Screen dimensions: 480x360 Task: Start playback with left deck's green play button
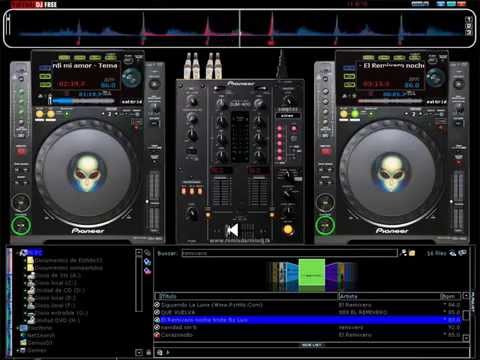click(21, 226)
